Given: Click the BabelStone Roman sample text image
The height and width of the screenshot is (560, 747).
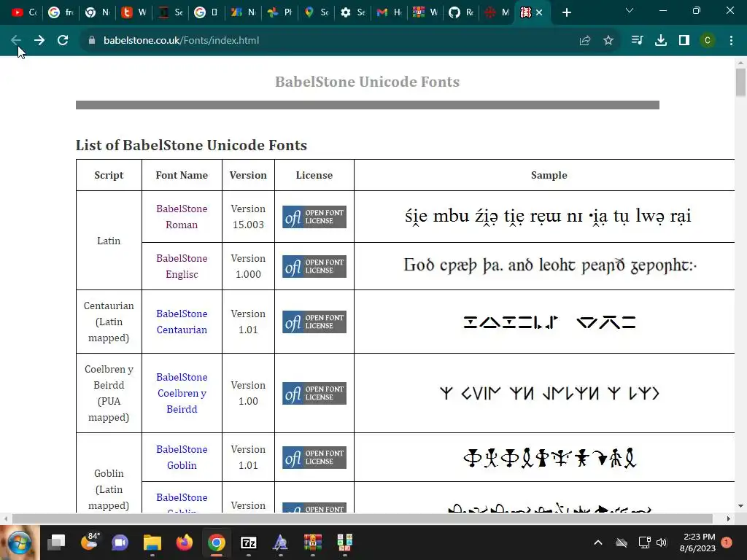Looking at the screenshot, I should (548, 217).
